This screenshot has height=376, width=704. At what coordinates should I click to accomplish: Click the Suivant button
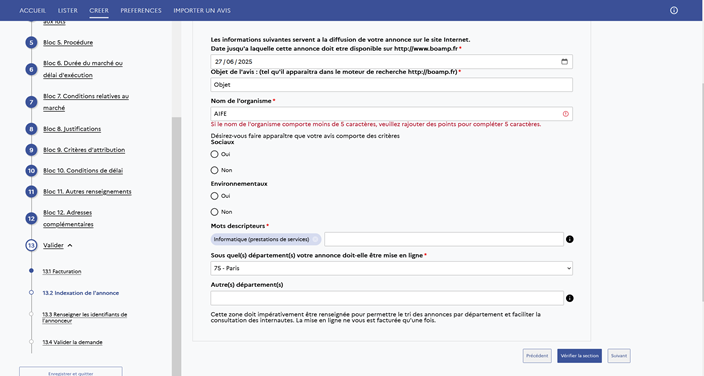point(619,356)
